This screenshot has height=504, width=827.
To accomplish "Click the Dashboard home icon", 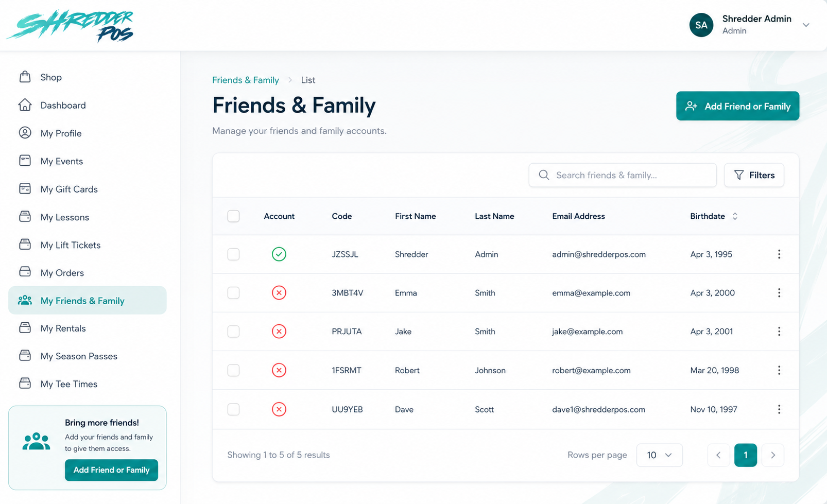I will coord(25,105).
